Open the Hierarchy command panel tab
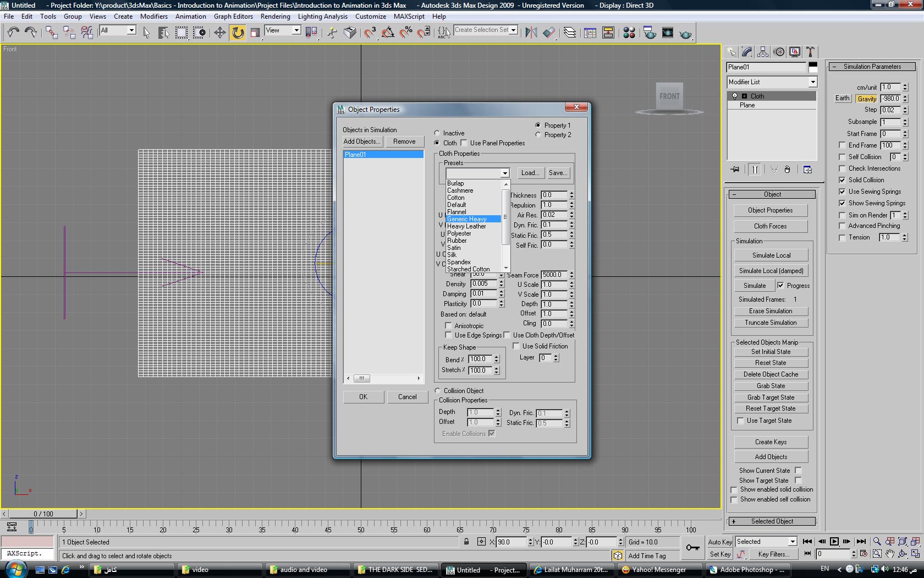This screenshot has width=924, height=578. click(x=763, y=52)
